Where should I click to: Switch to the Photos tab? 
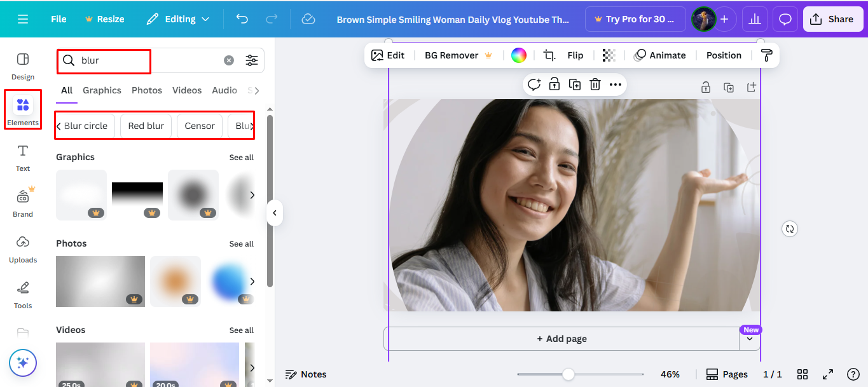point(147,90)
